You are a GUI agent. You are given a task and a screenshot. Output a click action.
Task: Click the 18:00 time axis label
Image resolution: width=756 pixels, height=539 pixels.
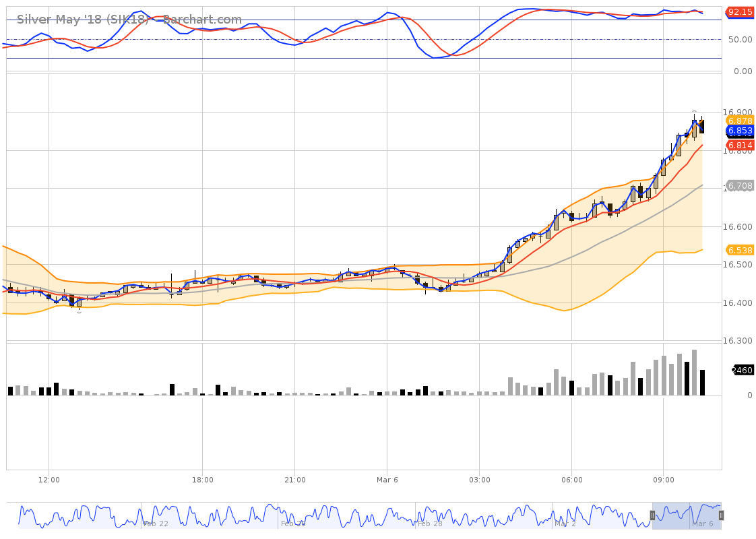tap(203, 480)
